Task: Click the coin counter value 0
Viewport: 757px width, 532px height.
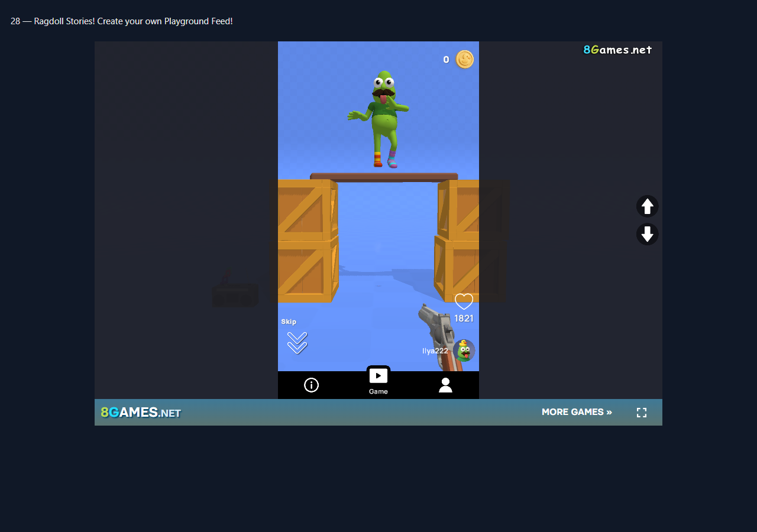Action: 446,60
